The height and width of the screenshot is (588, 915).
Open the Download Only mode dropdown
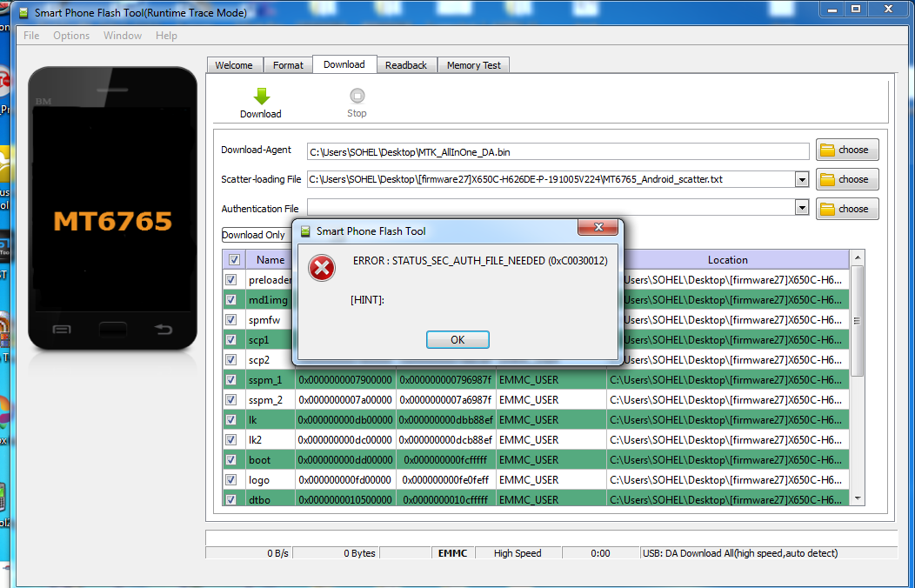click(255, 235)
